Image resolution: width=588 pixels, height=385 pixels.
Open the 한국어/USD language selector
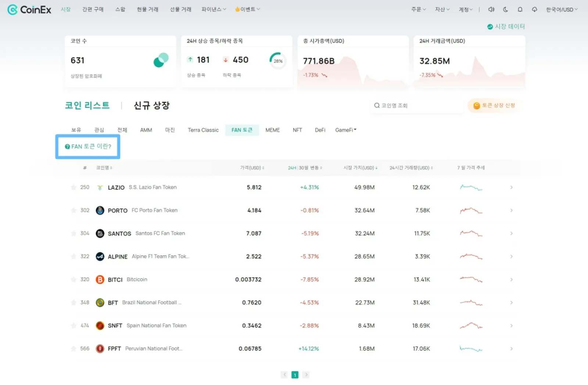click(562, 10)
